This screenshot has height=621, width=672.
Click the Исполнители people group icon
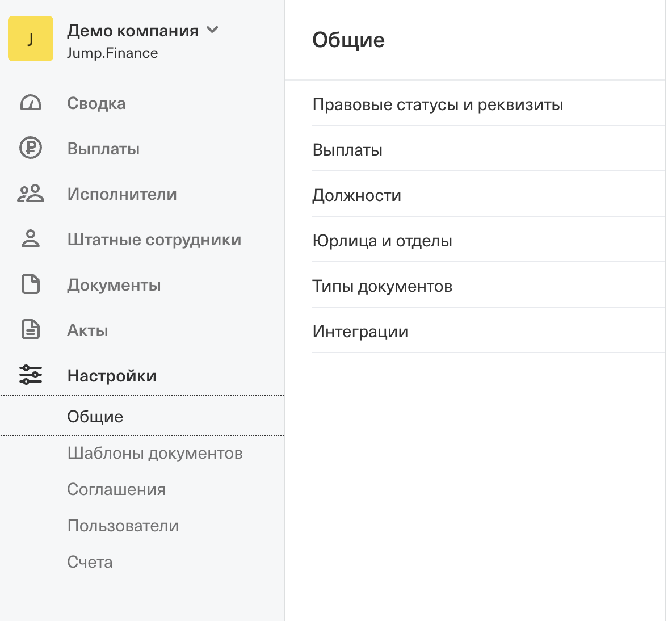31,194
